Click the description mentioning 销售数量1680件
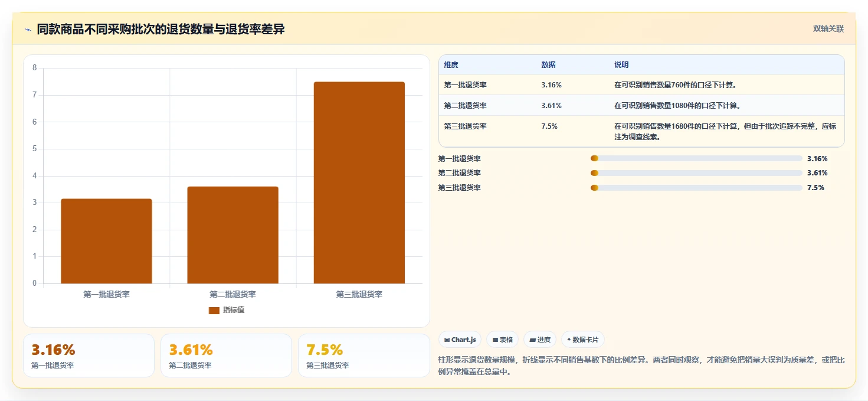The width and height of the screenshot is (868, 401). (x=725, y=132)
